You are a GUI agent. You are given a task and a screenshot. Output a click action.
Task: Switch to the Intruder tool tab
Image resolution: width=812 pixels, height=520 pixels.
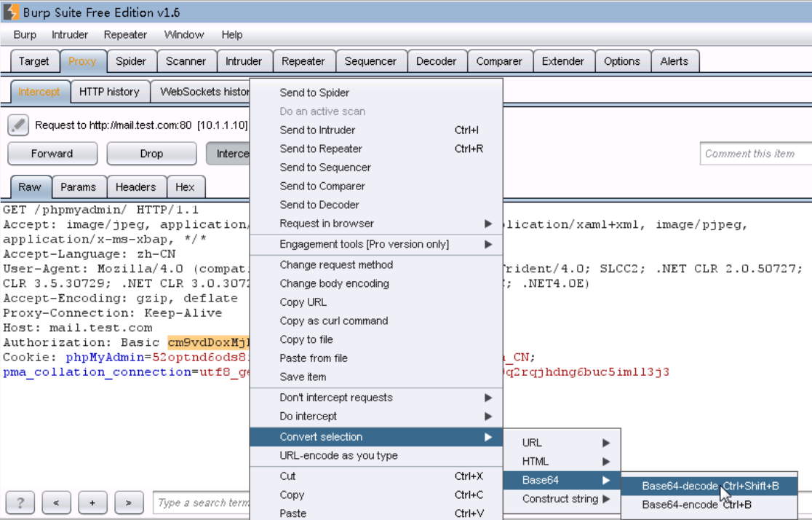point(244,61)
